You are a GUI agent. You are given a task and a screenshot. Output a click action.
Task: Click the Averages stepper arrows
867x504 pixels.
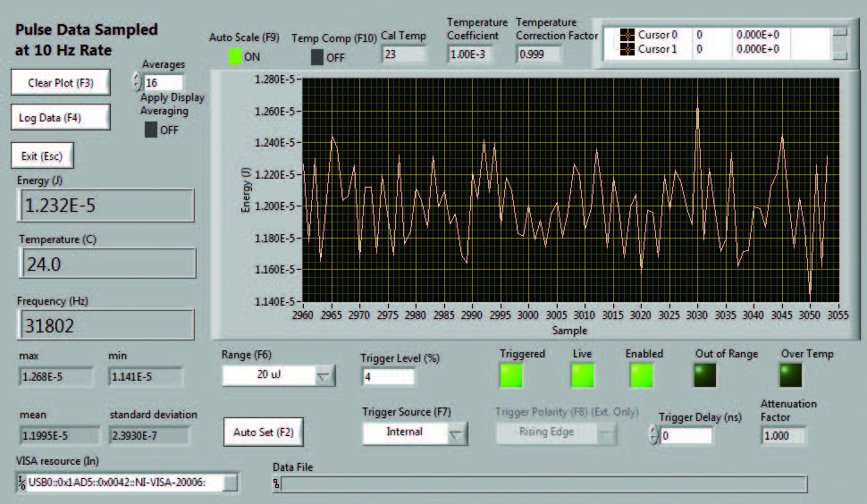137,81
